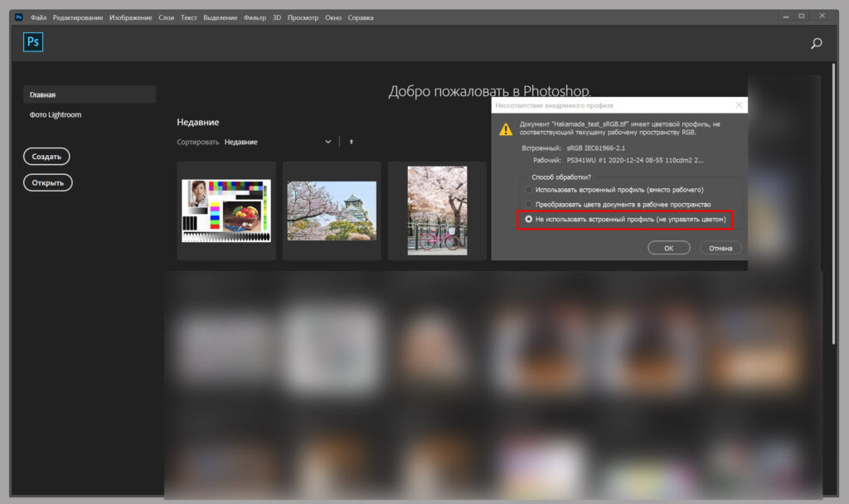Select 'Преобразовать цвета документа' radio option
849x504 pixels.
pyautogui.click(x=530, y=205)
